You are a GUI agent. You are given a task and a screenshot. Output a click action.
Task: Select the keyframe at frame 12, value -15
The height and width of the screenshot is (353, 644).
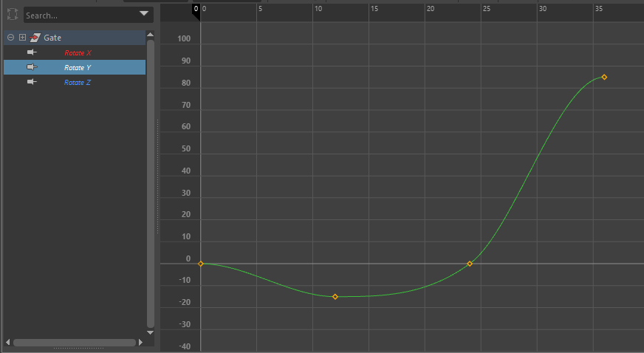335,296
